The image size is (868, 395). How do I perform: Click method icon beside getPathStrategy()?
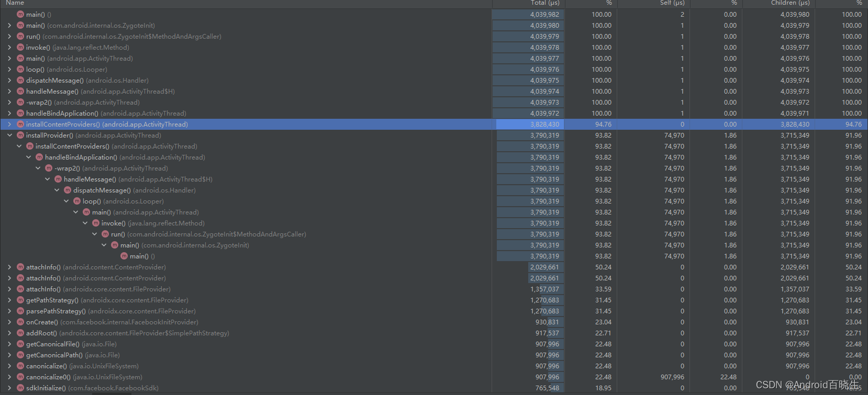(20, 300)
